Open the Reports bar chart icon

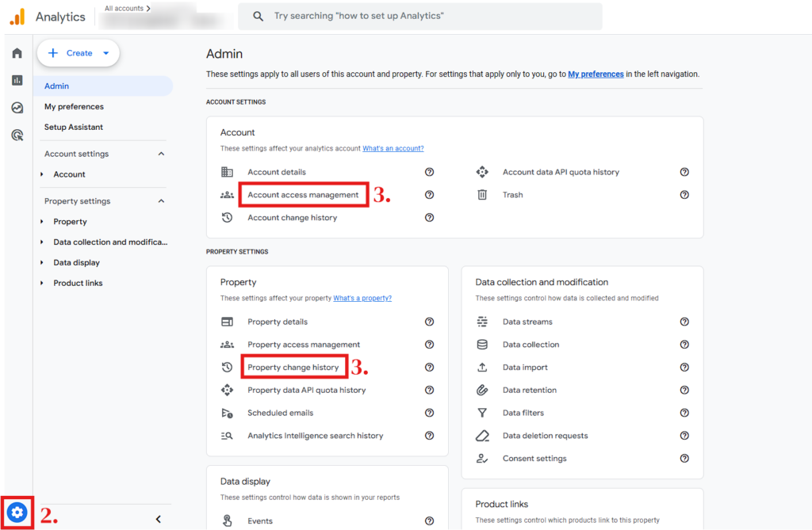[x=17, y=80]
